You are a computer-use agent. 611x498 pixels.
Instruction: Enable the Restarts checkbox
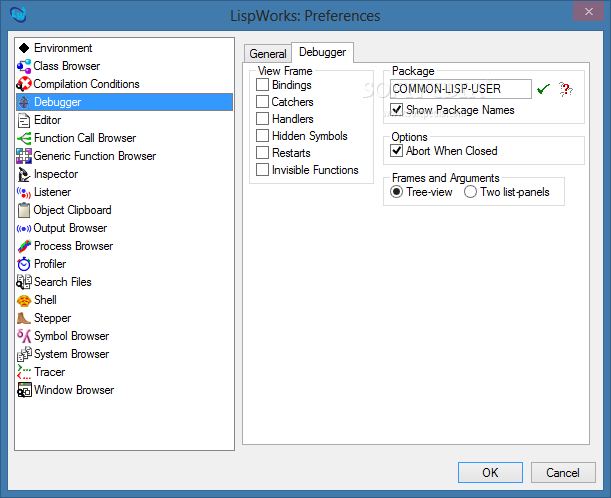click(262, 152)
